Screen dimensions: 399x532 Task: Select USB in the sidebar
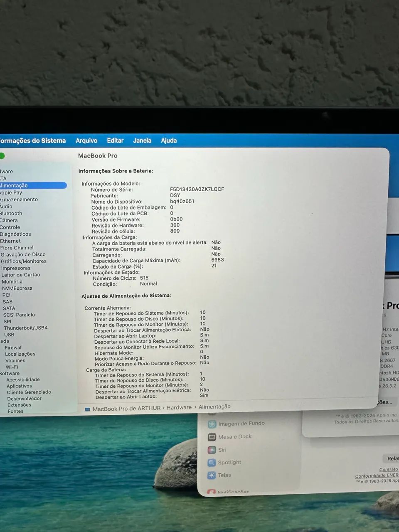pos(9,335)
